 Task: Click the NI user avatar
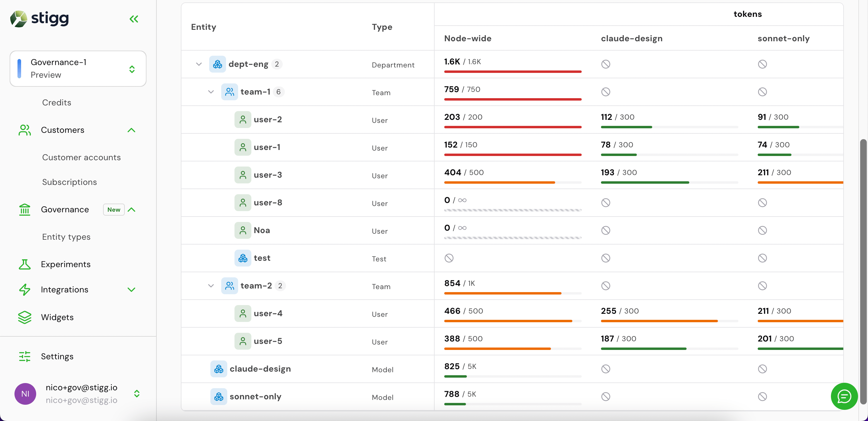coord(25,394)
